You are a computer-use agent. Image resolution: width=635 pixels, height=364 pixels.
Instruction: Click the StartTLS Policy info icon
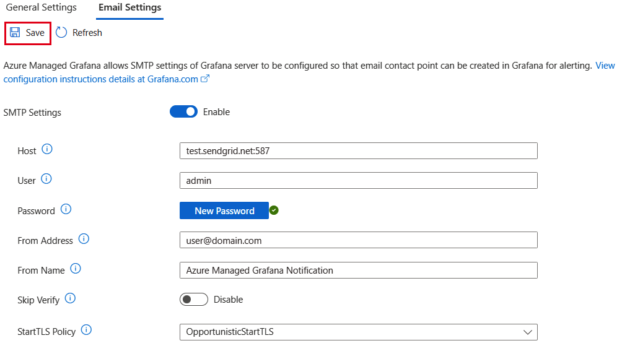(86, 329)
